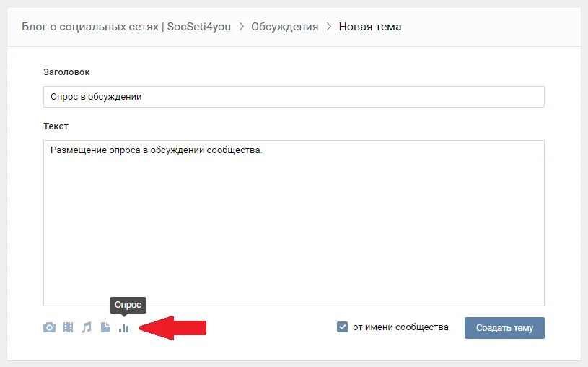Click the Размещение опроса sentence in body text
This screenshot has width=588, height=367.
(157, 150)
